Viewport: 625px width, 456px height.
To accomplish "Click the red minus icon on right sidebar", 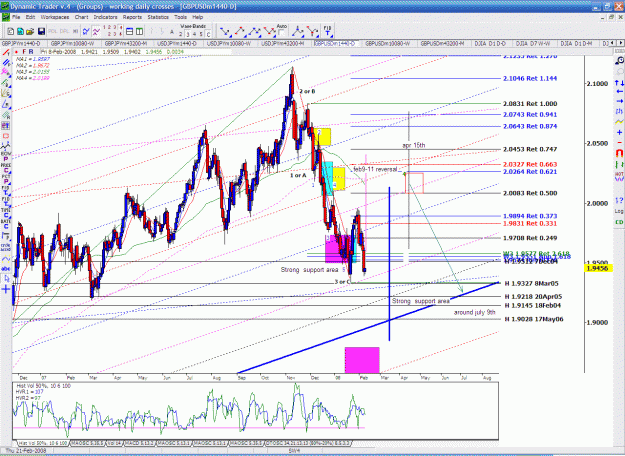I will coord(619,142).
